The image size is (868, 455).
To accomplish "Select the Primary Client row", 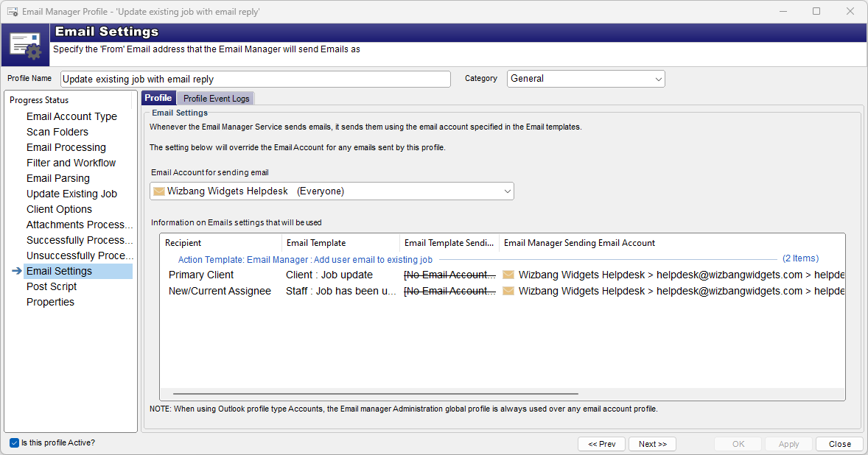I will [503, 275].
